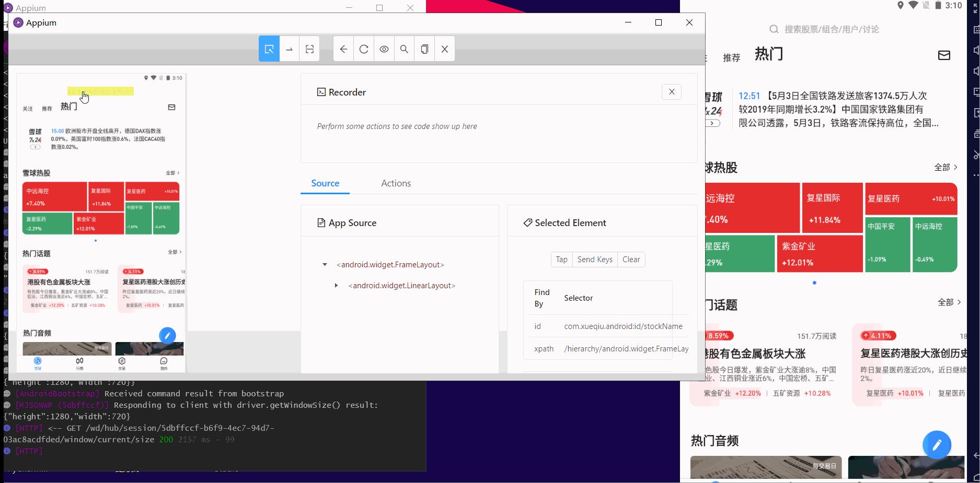
Task: Click 中远海控 -0.49% tile in emulator
Action: [935, 244]
